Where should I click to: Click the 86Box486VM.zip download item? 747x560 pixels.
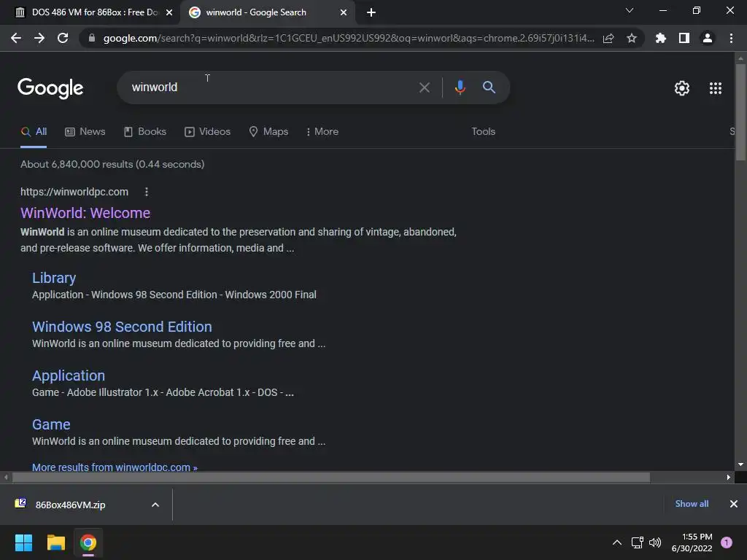click(86, 505)
